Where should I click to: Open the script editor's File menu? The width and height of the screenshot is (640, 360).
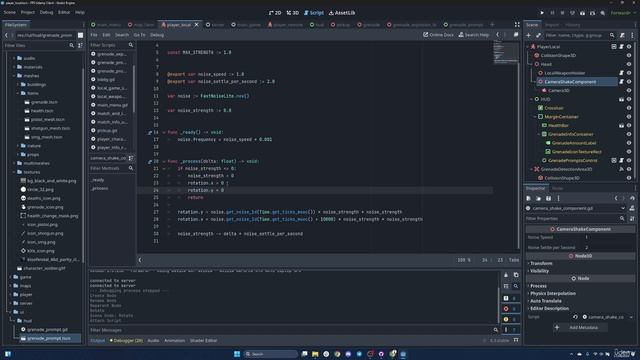click(x=94, y=35)
